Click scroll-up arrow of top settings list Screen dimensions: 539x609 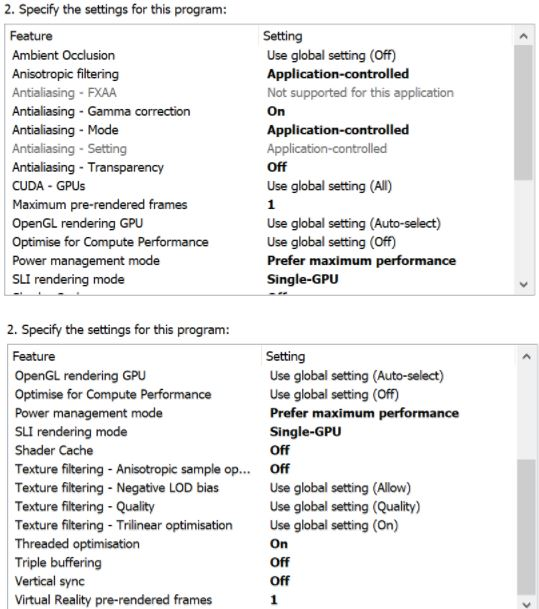pos(523,36)
